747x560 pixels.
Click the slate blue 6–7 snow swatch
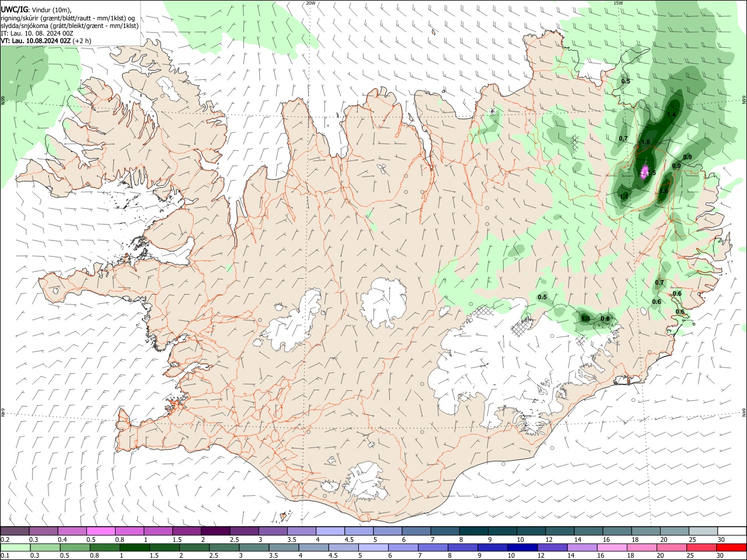tap(416, 531)
